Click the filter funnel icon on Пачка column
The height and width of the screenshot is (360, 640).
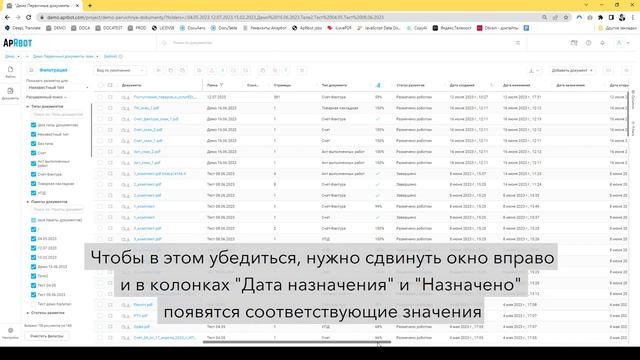[222, 85]
